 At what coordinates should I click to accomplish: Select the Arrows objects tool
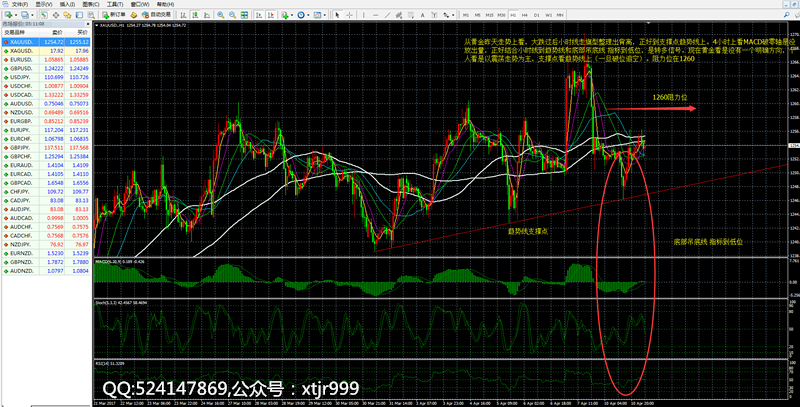pos(446,15)
